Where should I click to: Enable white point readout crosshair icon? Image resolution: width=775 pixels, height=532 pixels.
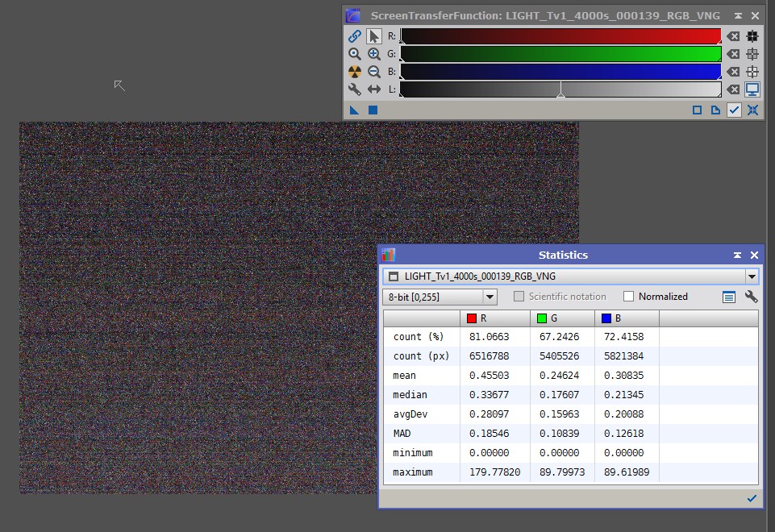752,72
